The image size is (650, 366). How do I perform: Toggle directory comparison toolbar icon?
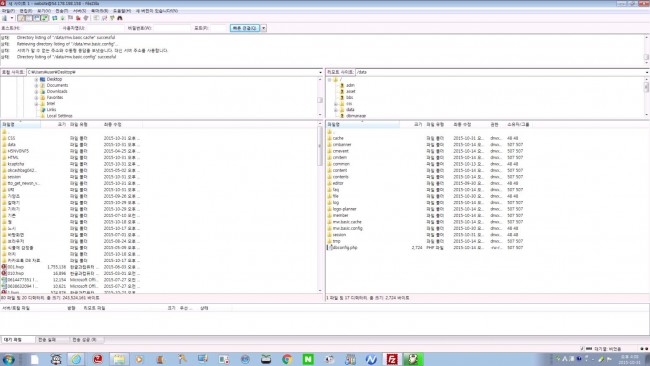click(x=104, y=18)
